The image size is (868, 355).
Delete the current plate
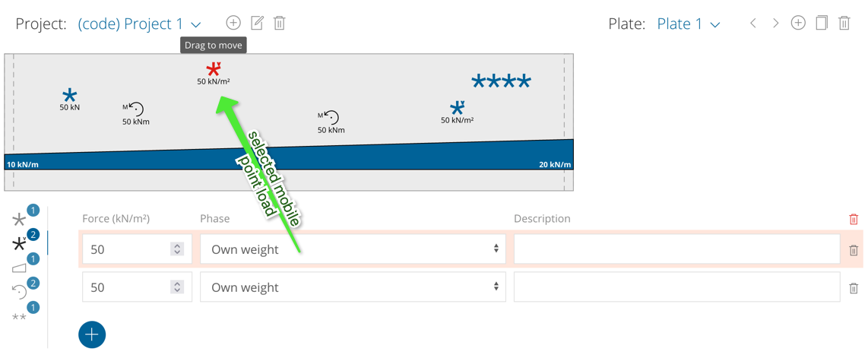tap(844, 23)
